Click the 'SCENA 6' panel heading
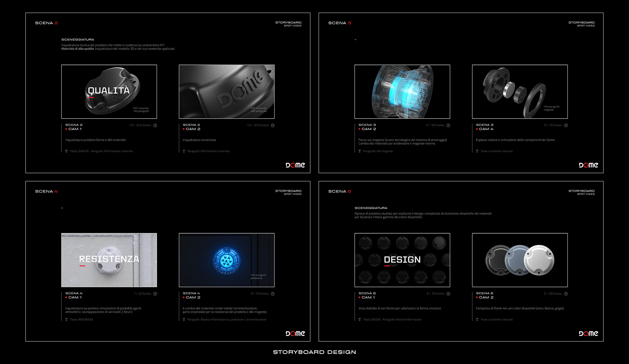Screen dimensions: 629x364 coord(340,191)
